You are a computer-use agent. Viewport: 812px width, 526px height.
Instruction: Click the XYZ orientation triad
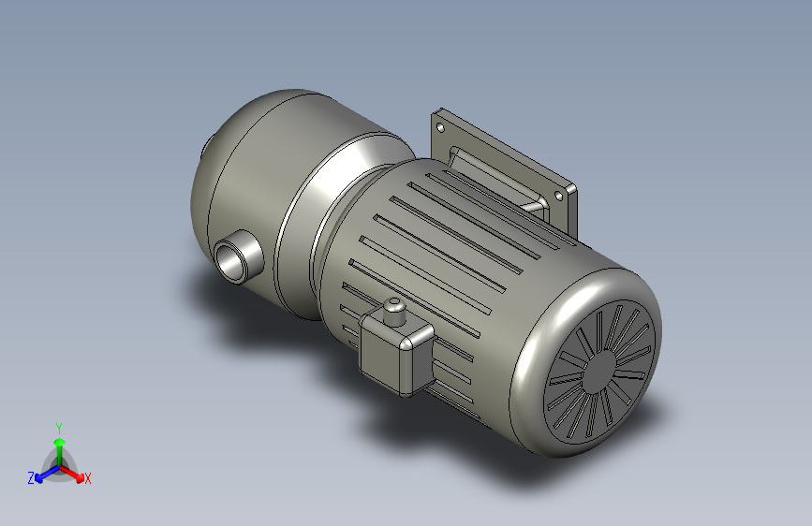point(60,456)
